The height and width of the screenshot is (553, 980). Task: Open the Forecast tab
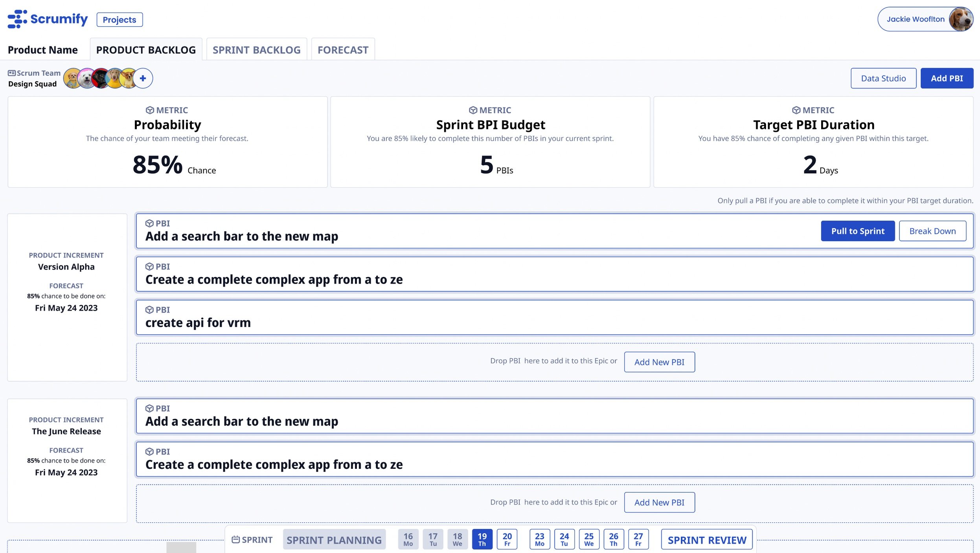(x=343, y=50)
